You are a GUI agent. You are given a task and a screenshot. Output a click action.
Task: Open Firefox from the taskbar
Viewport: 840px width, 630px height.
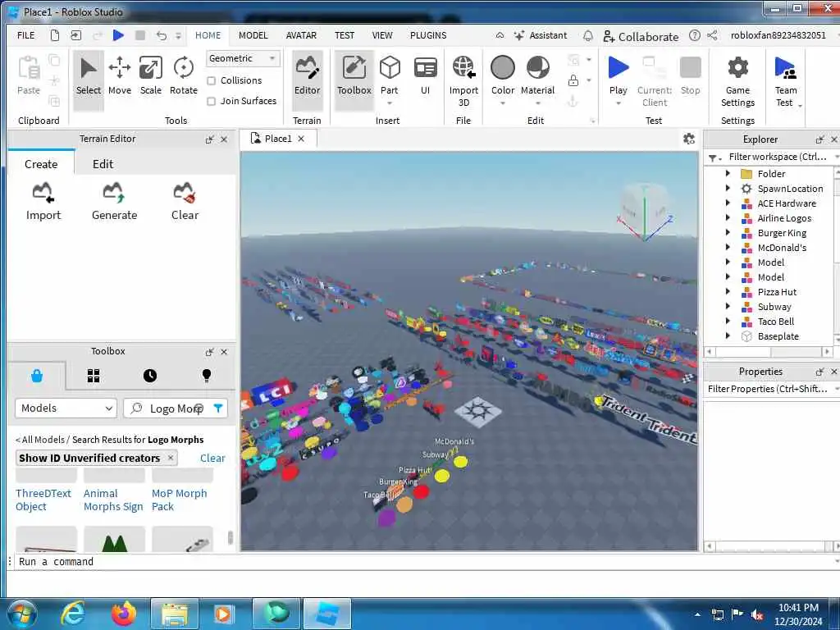(124, 614)
